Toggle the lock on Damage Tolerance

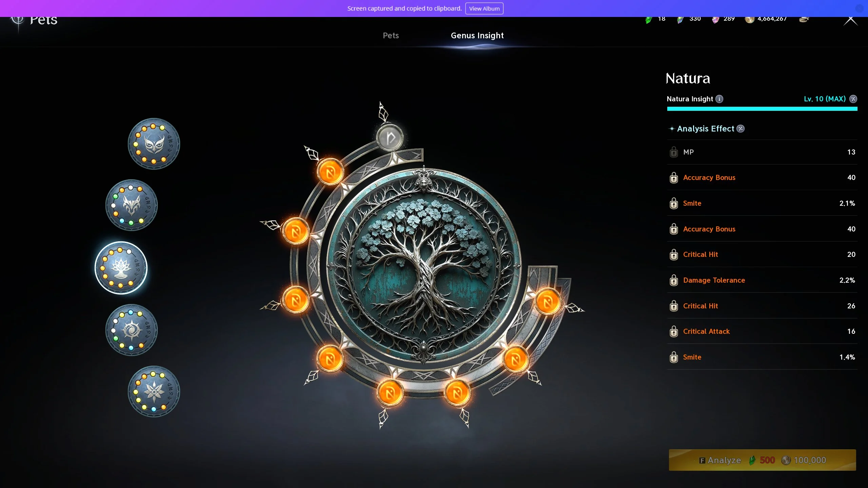pyautogui.click(x=674, y=280)
